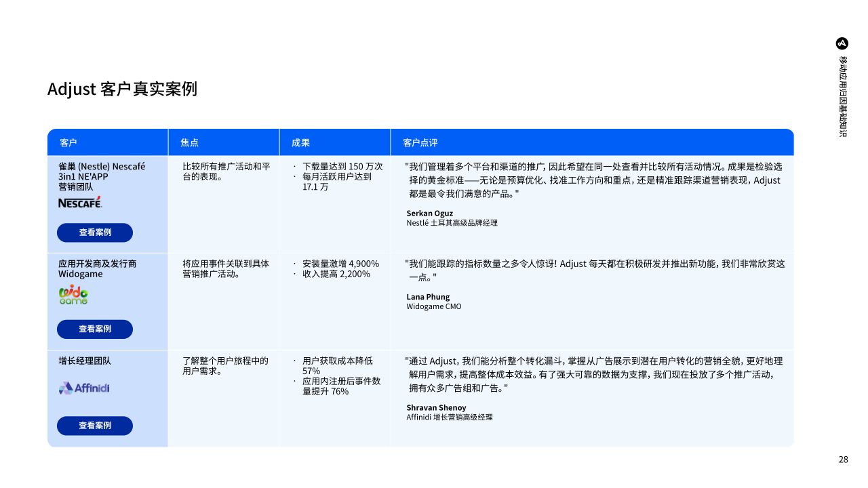Image resolution: width=868 pixels, height=488 pixels.
Task: Open 查看案例 button in Affinidi row
Action: coord(95,426)
